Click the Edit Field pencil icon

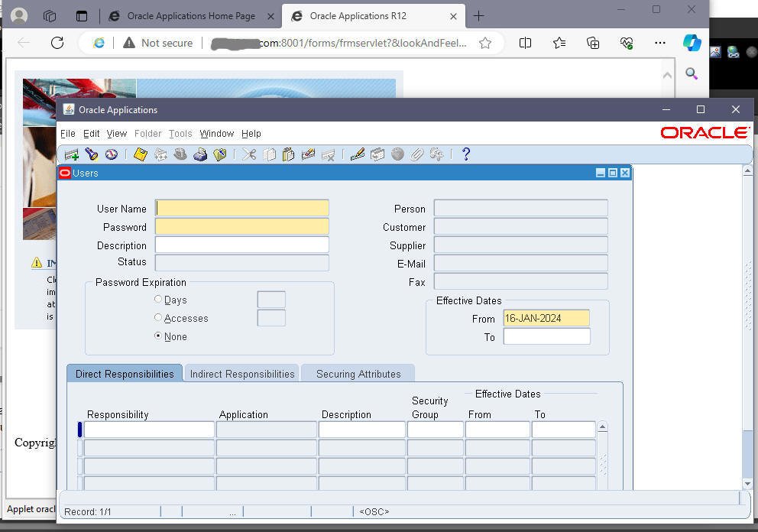pyautogui.click(x=358, y=154)
